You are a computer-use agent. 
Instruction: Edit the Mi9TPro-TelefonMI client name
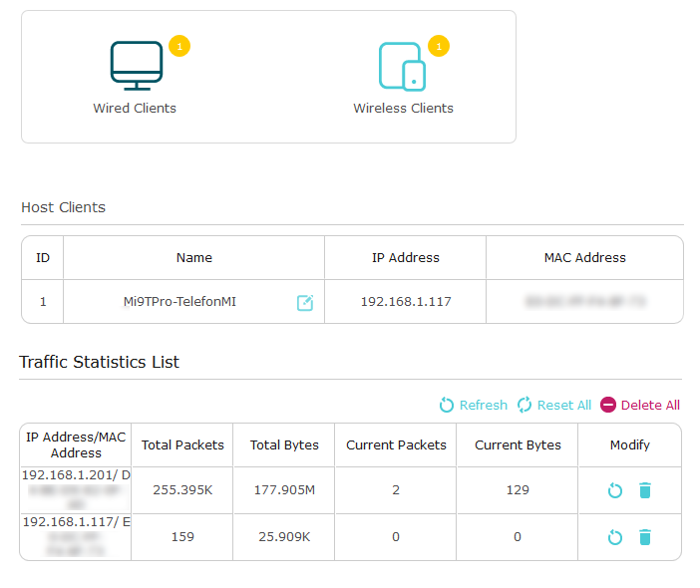coord(305,302)
